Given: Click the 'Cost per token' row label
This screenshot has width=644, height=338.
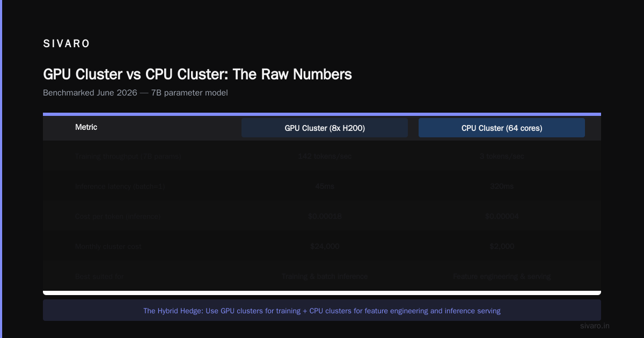Looking at the screenshot, I should pyautogui.click(x=119, y=216).
